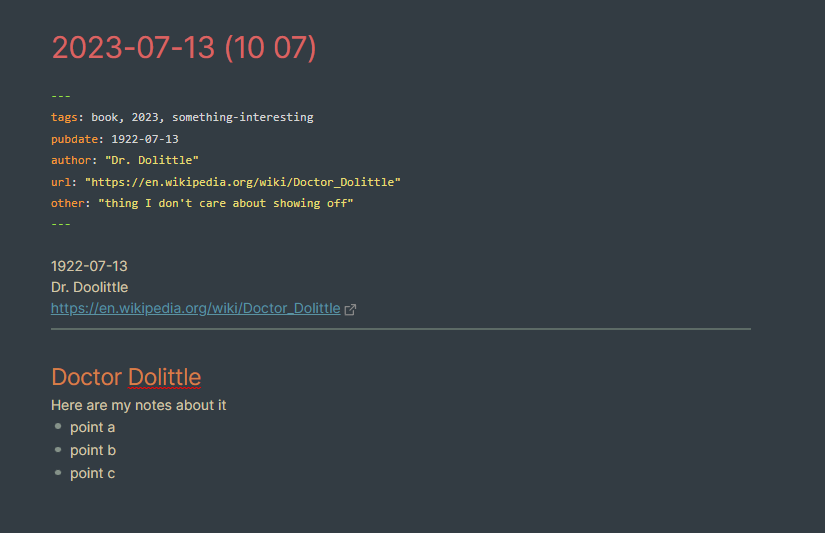Click the rendered "Dr. Doolittle" line below the frontmatter
Viewport: 825px width, 533px height.
click(89, 287)
